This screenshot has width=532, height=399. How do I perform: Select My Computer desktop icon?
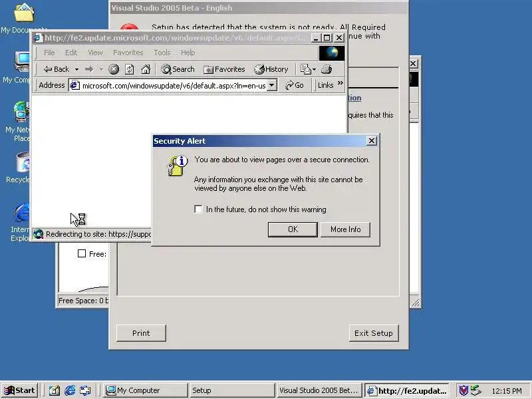[17, 68]
